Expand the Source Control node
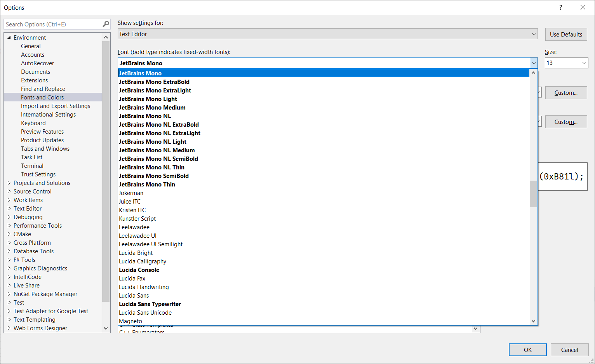Image resolution: width=595 pixels, height=364 pixels. (x=9, y=191)
